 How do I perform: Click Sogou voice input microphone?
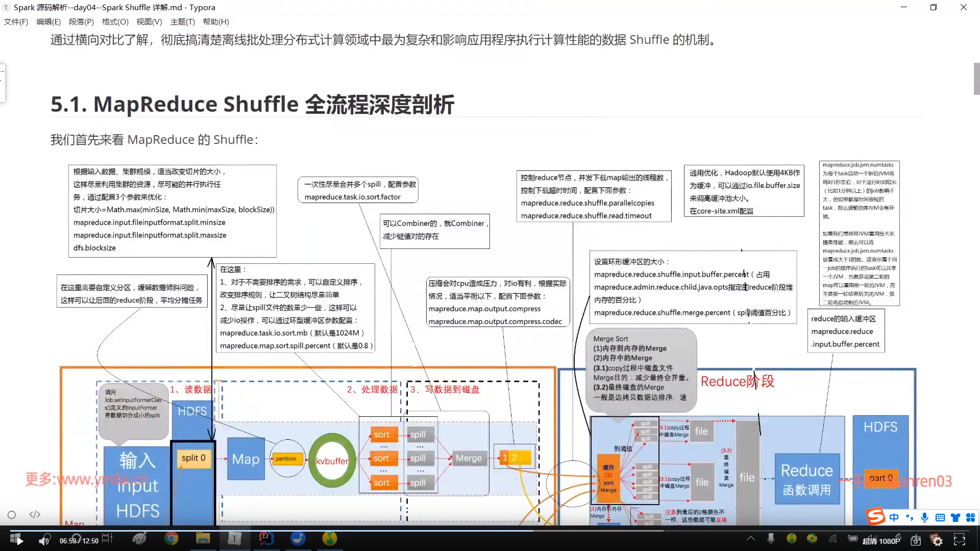click(x=924, y=517)
